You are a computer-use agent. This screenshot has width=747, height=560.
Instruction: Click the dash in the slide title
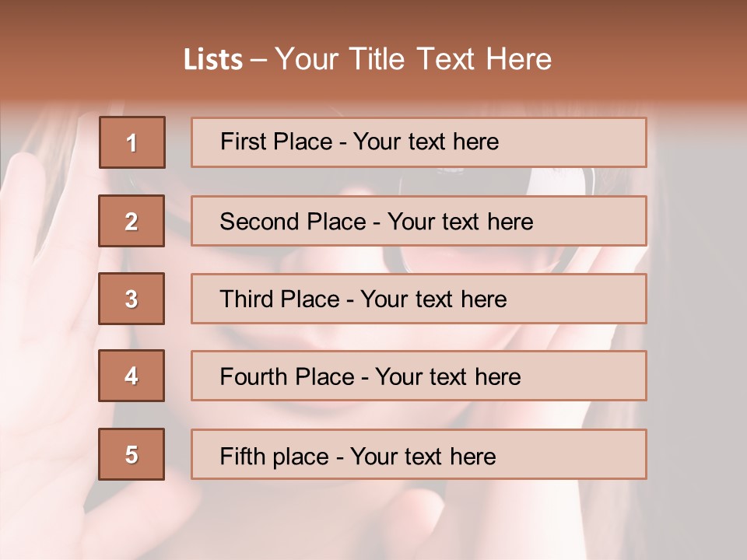coord(259,60)
